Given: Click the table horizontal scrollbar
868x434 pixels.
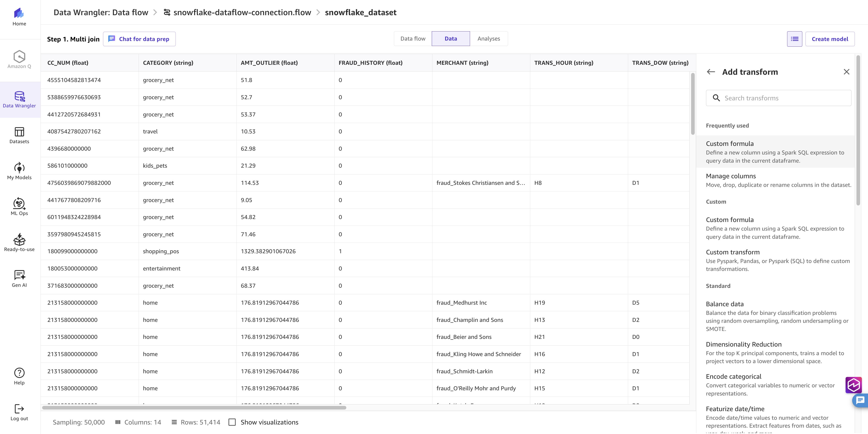Looking at the screenshot, I should pos(194,408).
